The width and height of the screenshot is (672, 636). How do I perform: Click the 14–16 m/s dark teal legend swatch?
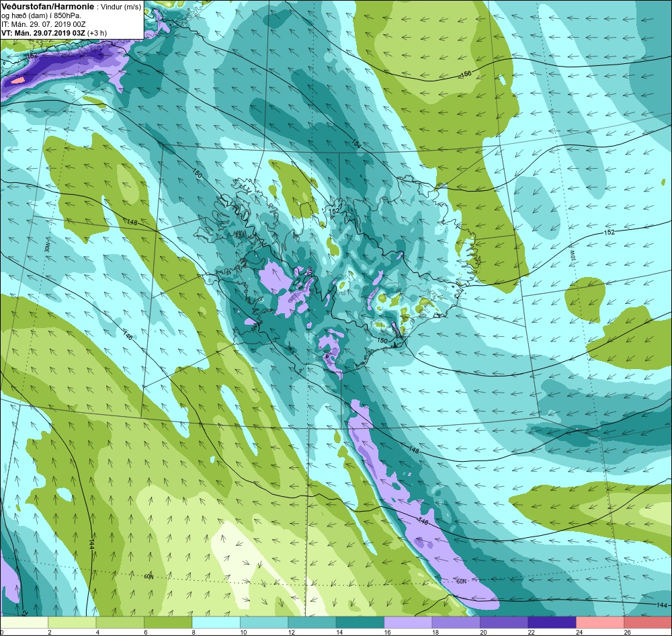click(360, 622)
